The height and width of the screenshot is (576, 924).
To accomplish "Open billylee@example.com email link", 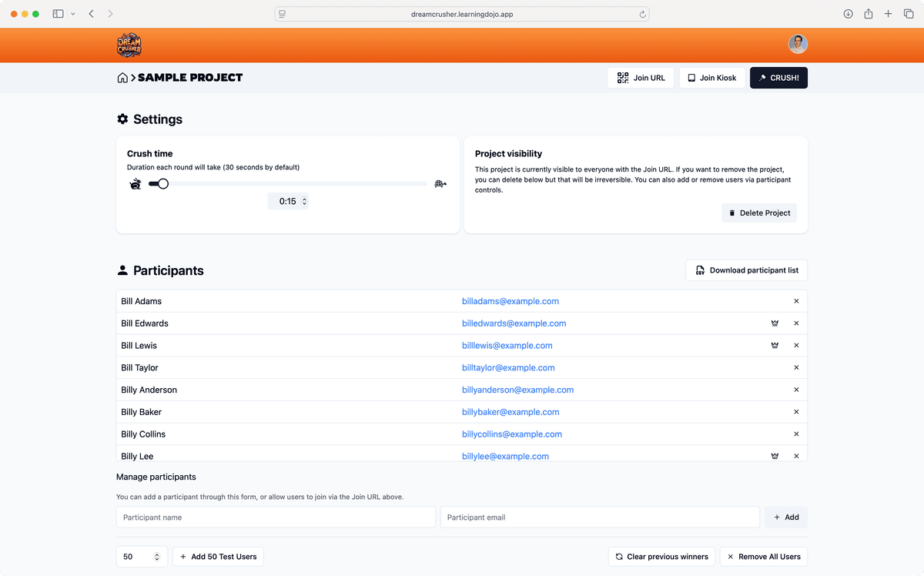I will (506, 456).
